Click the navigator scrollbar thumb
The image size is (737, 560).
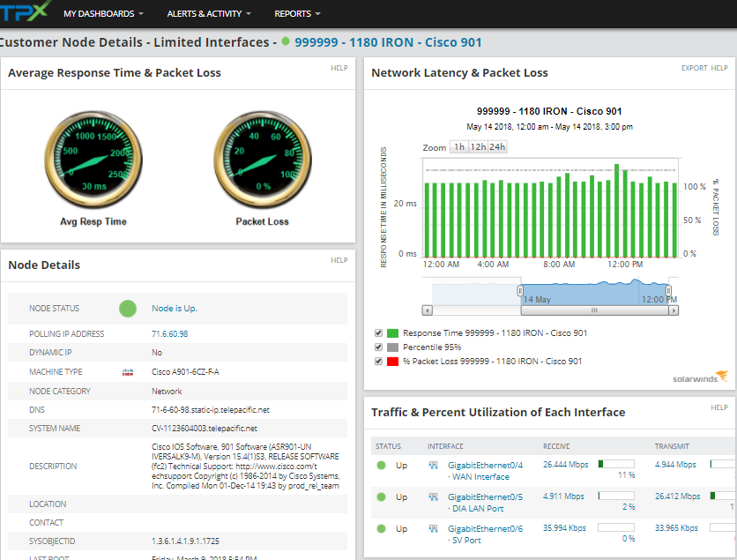click(x=594, y=310)
